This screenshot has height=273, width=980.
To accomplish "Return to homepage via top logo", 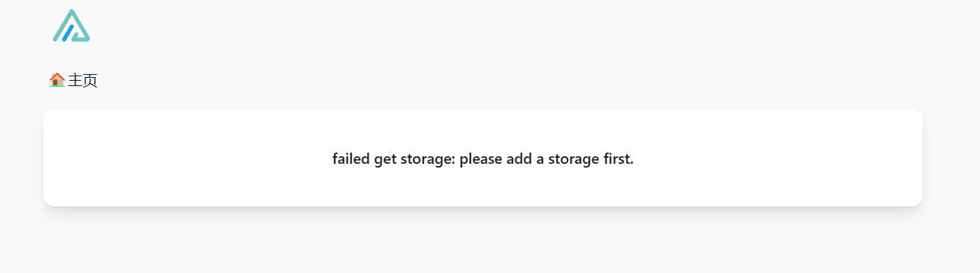I will (71, 25).
